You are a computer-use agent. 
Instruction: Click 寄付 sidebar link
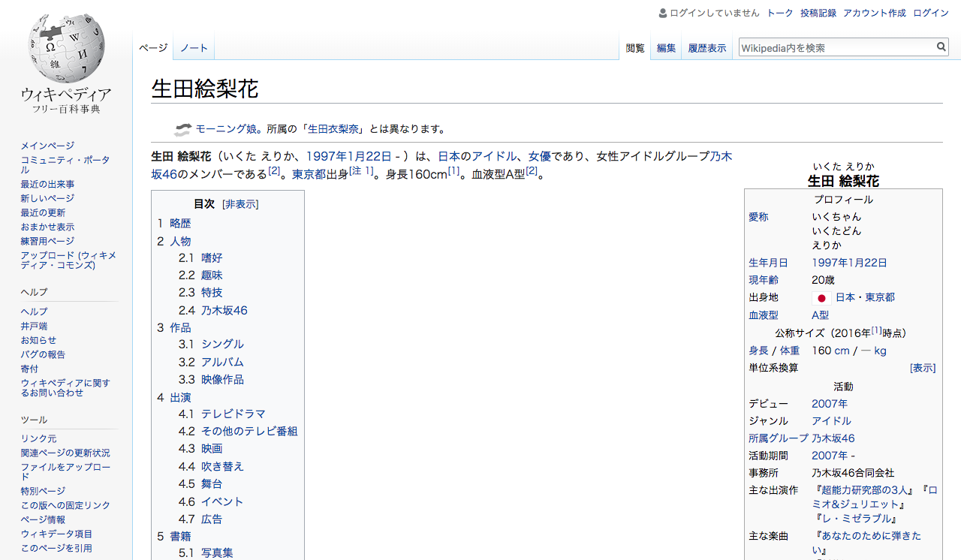(x=29, y=369)
